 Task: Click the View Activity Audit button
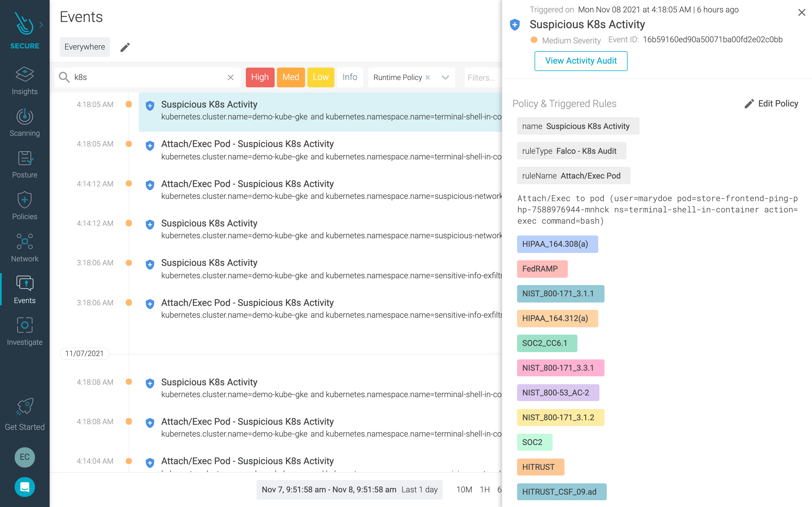click(581, 61)
